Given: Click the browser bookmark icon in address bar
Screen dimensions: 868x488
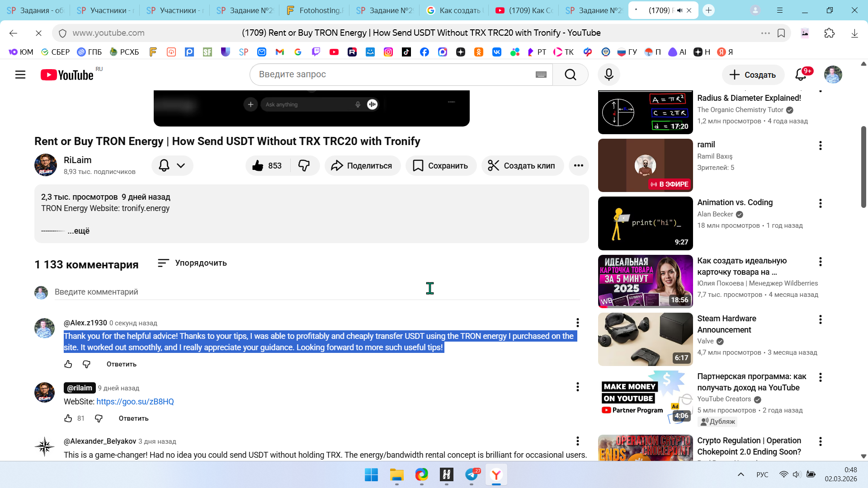Looking at the screenshot, I should point(781,33).
